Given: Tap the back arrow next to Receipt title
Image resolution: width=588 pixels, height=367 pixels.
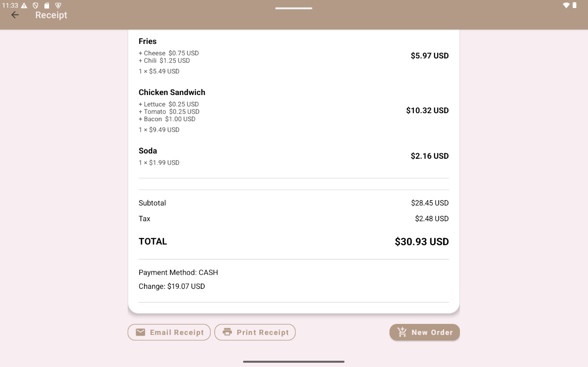Looking at the screenshot, I should tap(15, 15).
